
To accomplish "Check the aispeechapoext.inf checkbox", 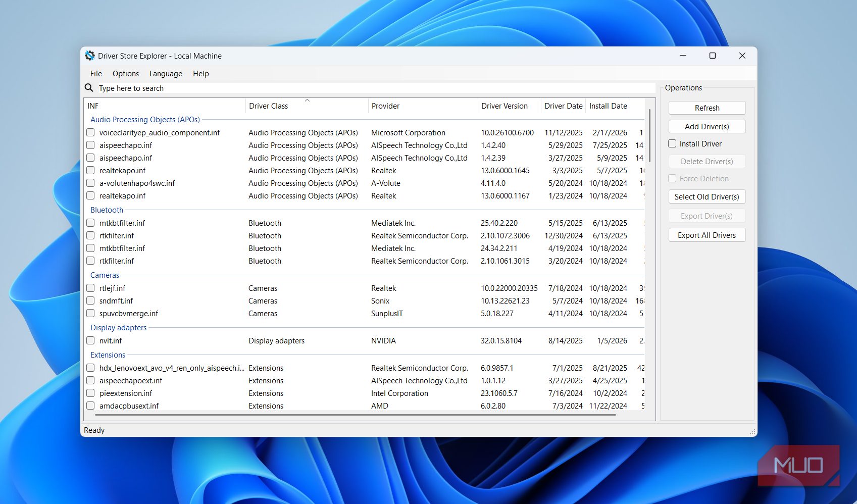I will click(90, 380).
